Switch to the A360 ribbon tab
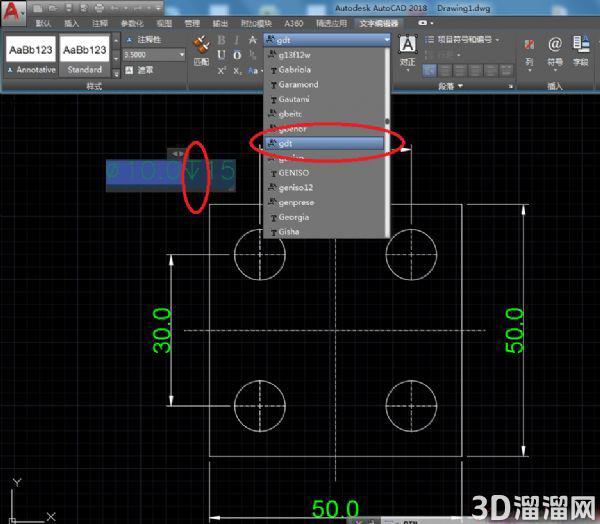This screenshot has width=600, height=524. point(294,23)
